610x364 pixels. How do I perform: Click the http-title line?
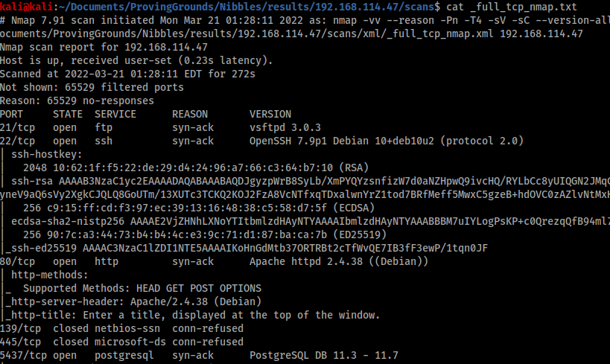193,315
